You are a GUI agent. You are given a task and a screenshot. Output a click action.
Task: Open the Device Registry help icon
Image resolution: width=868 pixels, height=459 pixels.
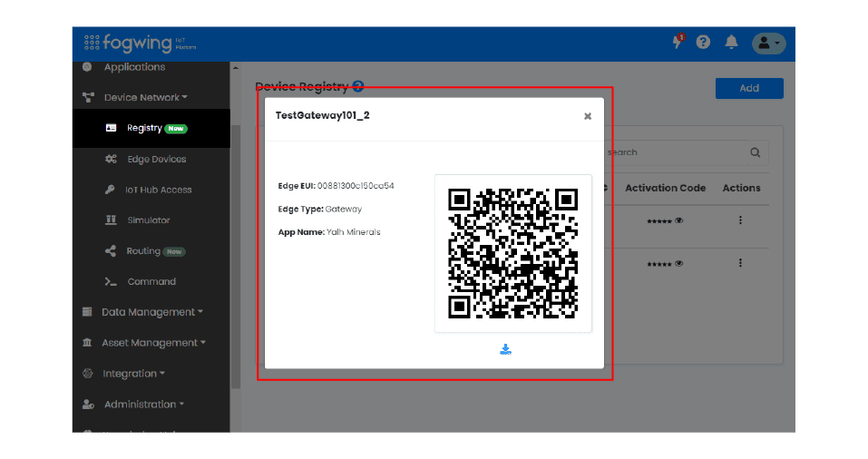coord(358,86)
